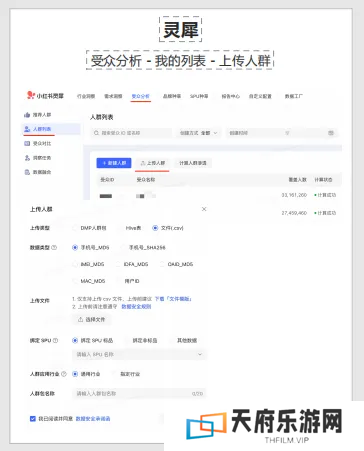This screenshot has width=364, height=451.
Task: Toggle the 我已阅读并同意 checkbox
Action: click(33, 419)
